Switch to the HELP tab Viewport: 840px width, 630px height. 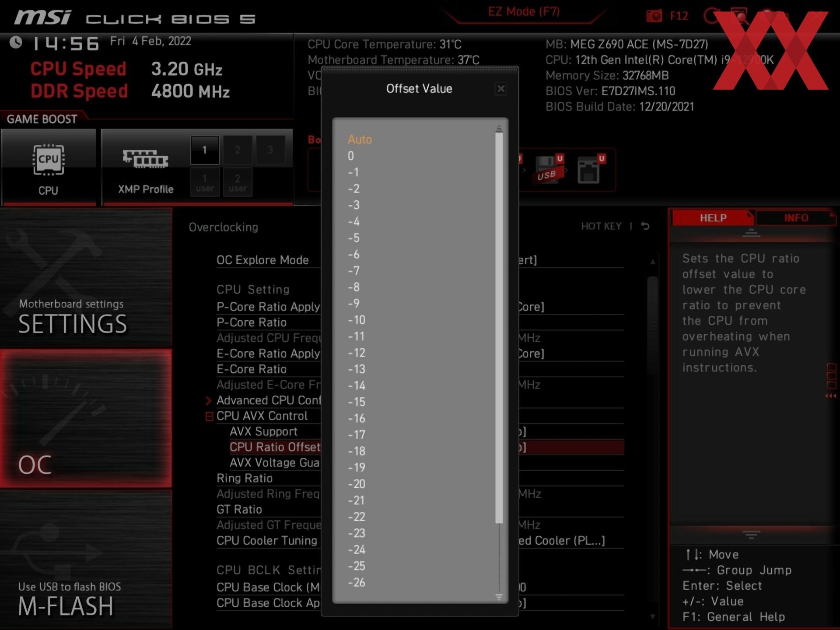[x=713, y=218]
